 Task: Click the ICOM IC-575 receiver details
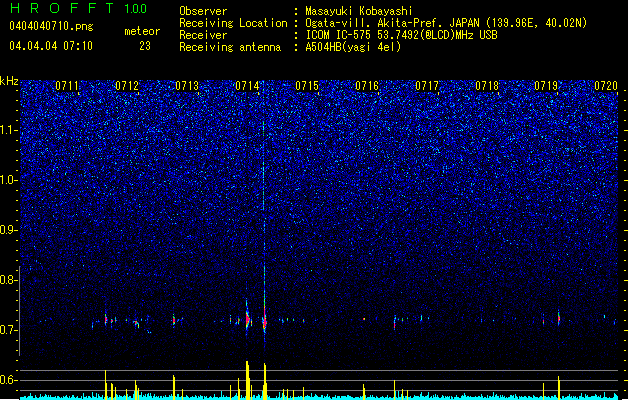402,35
